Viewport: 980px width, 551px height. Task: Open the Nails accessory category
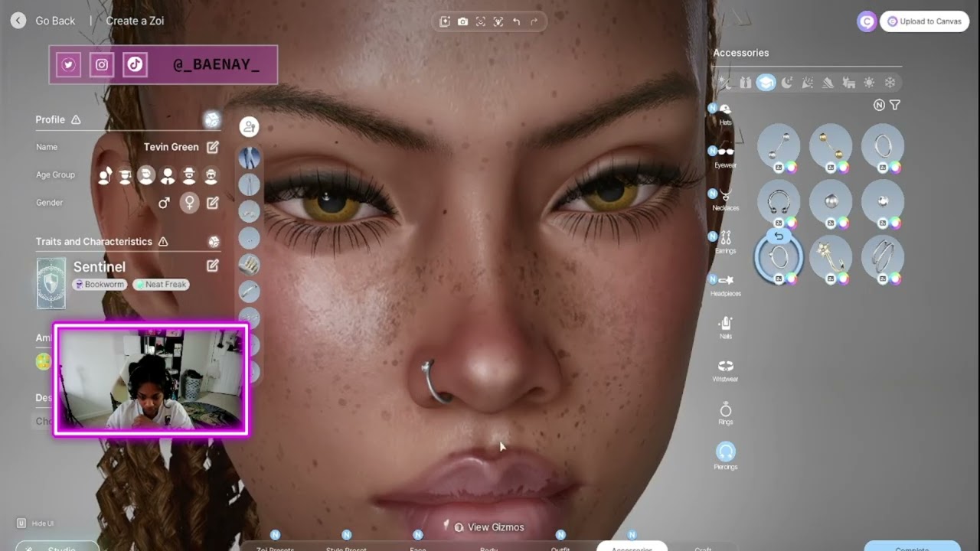pyautogui.click(x=726, y=328)
